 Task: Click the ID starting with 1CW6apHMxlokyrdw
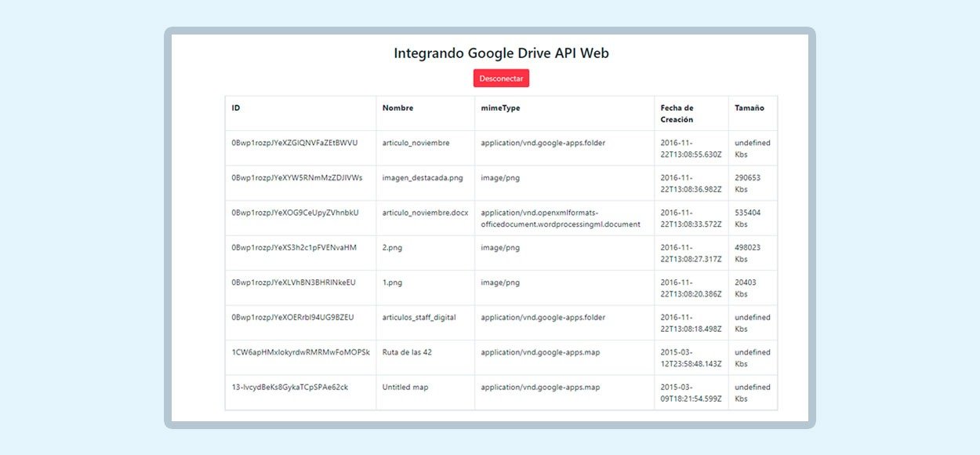(x=300, y=352)
